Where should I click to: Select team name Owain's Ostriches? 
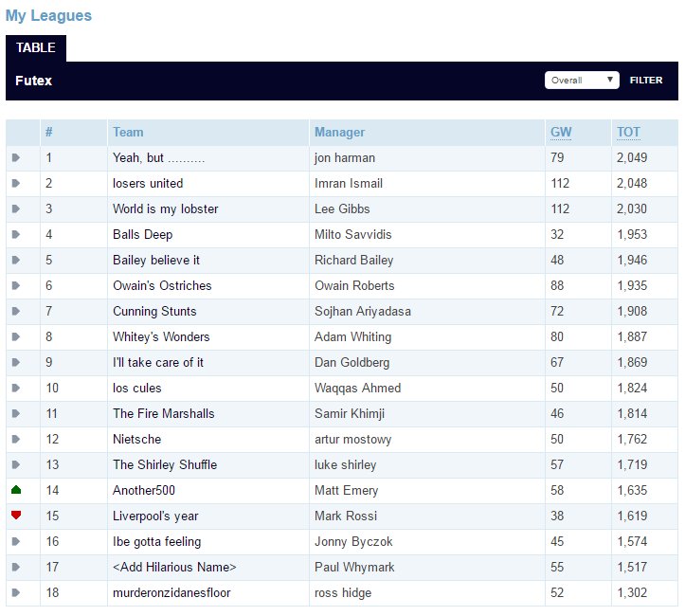point(162,285)
